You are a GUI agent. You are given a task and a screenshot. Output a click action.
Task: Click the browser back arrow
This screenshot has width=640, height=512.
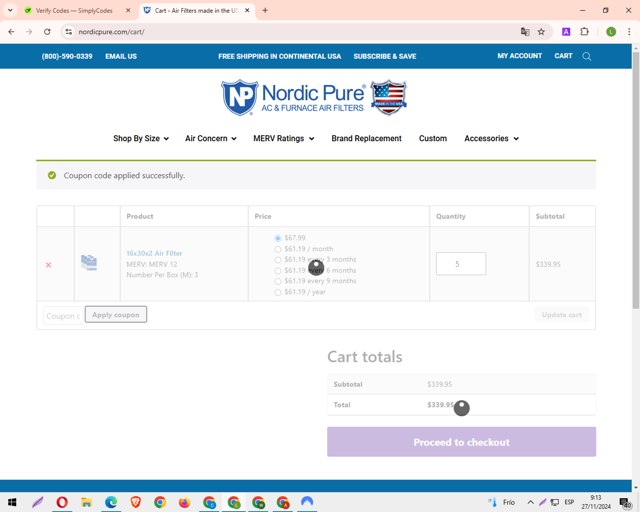11,32
